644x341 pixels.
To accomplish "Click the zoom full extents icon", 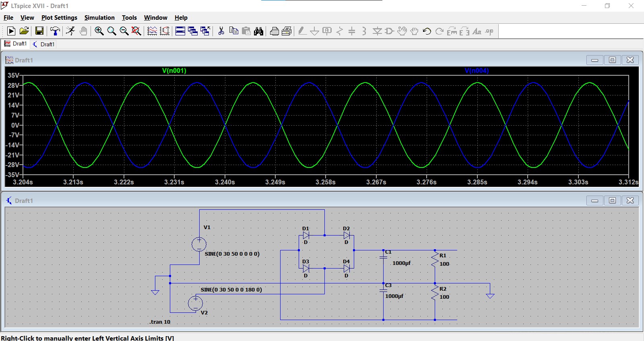I will (x=136, y=31).
